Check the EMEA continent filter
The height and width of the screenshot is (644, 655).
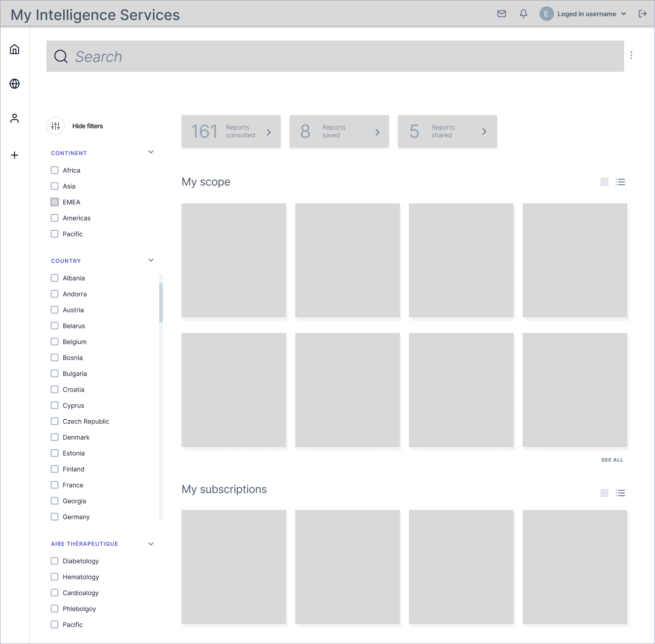pos(55,202)
